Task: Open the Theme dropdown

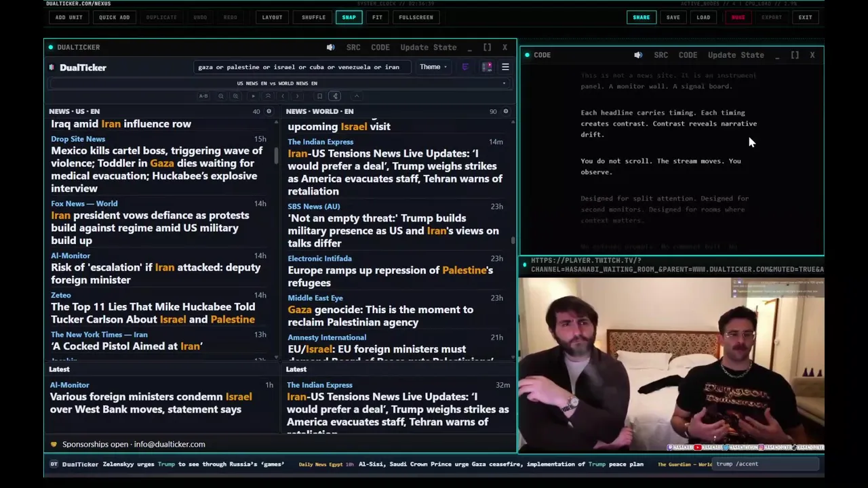Action: [x=433, y=67]
